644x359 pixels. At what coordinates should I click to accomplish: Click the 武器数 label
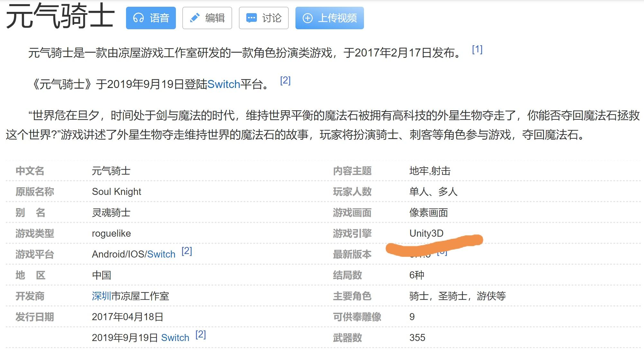click(x=347, y=338)
